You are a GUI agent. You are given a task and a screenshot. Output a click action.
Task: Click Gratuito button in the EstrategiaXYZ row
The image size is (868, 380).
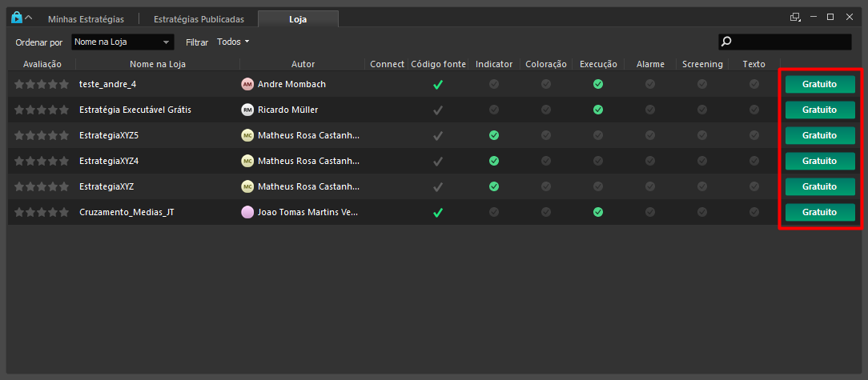pos(820,186)
